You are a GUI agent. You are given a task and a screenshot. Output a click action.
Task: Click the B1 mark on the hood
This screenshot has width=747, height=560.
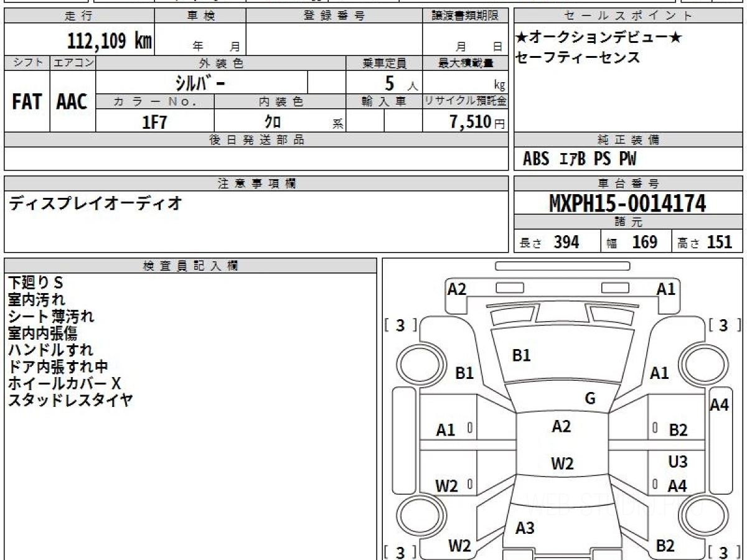click(521, 355)
